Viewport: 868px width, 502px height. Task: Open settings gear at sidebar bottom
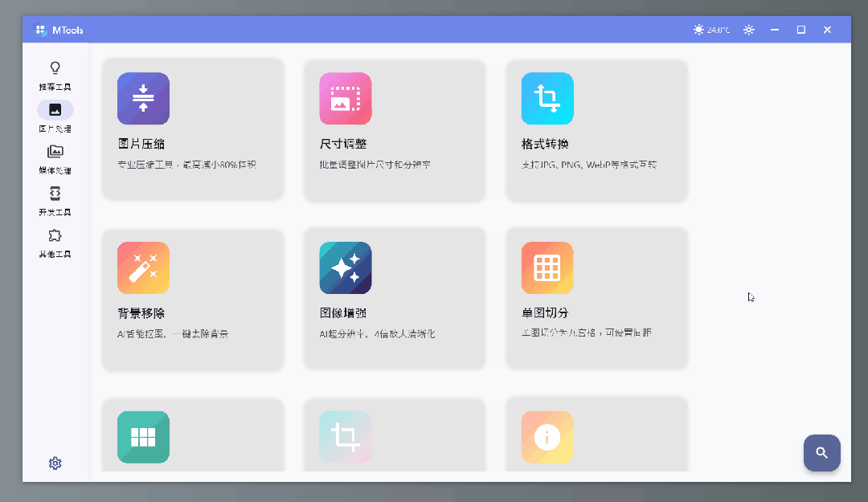[x=55, y=463]
